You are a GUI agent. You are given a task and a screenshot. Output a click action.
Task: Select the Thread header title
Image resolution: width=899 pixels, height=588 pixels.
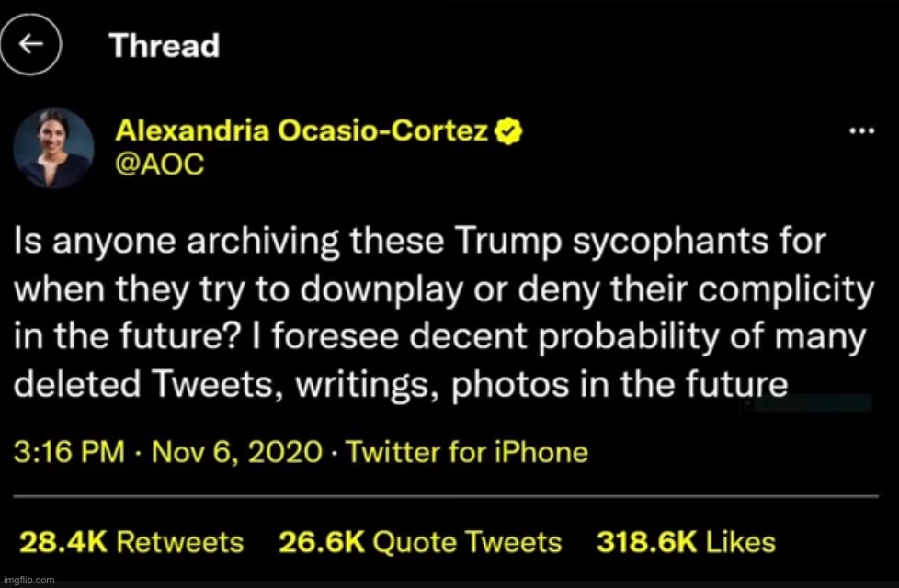point(164,45)
